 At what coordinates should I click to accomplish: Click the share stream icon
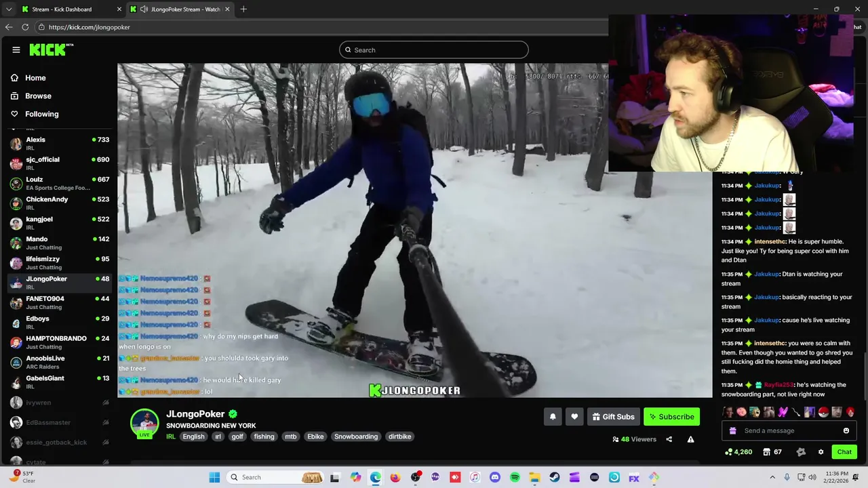click(669, 439)
